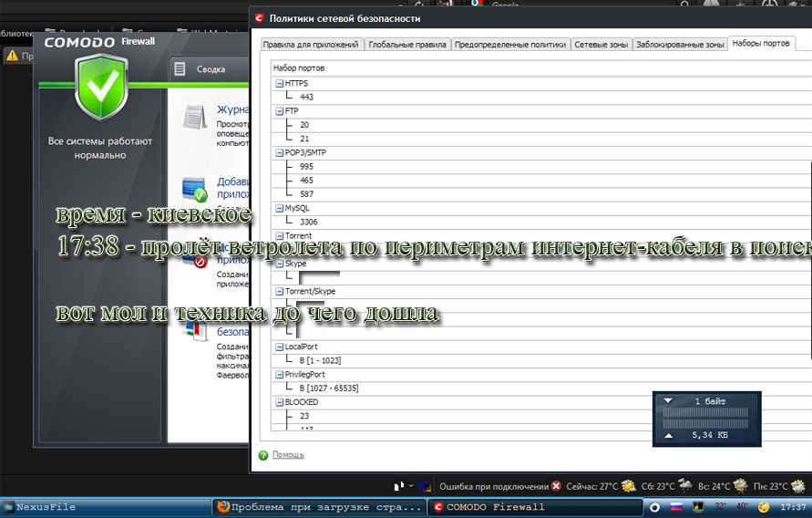Select the B [1027 - 65535] range entry
Viewport: 812px width, 518px height.
pos(329,388)
